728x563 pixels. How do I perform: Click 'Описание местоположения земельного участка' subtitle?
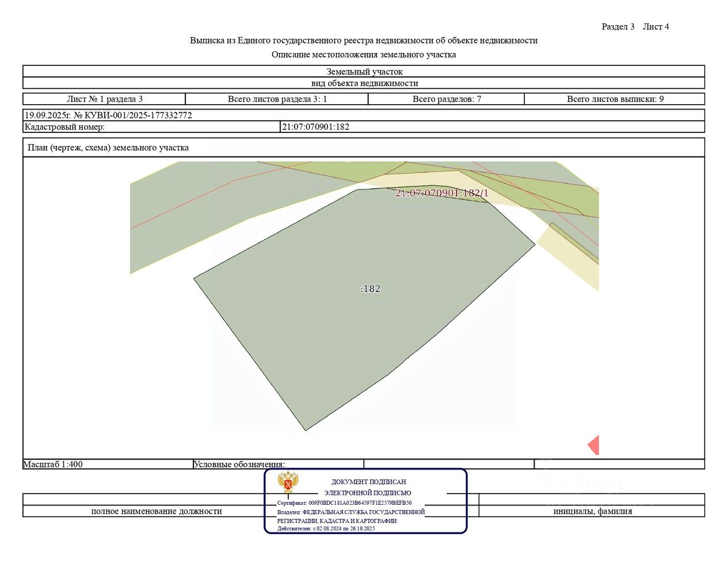pyautogui.click(x=363, y=55)
